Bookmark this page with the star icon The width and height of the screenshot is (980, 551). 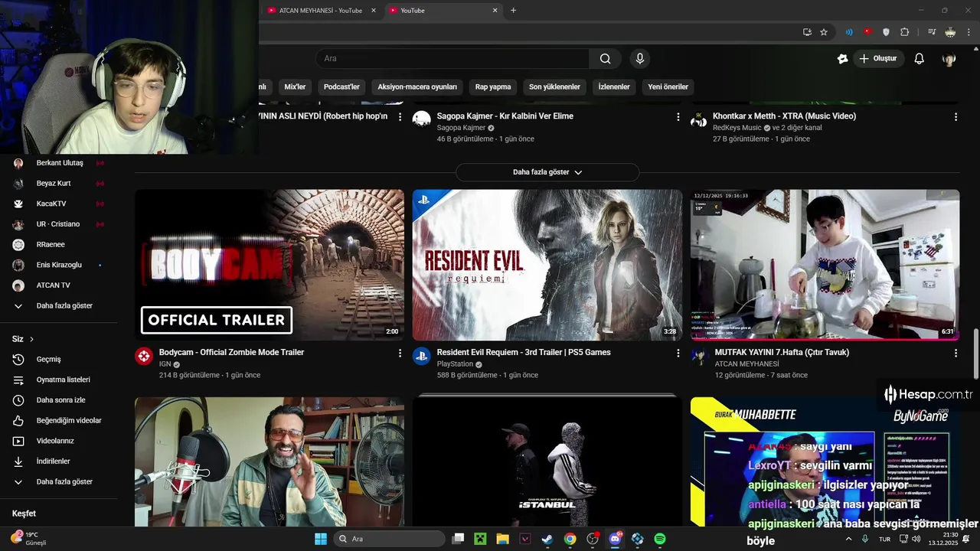[824, 32]
